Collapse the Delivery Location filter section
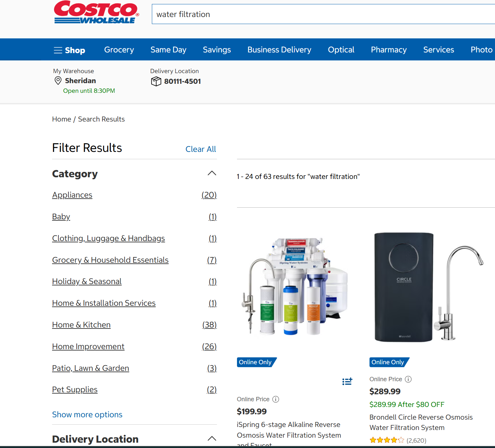This screenshot has width=495, height=448. click(x=212, y=439)
